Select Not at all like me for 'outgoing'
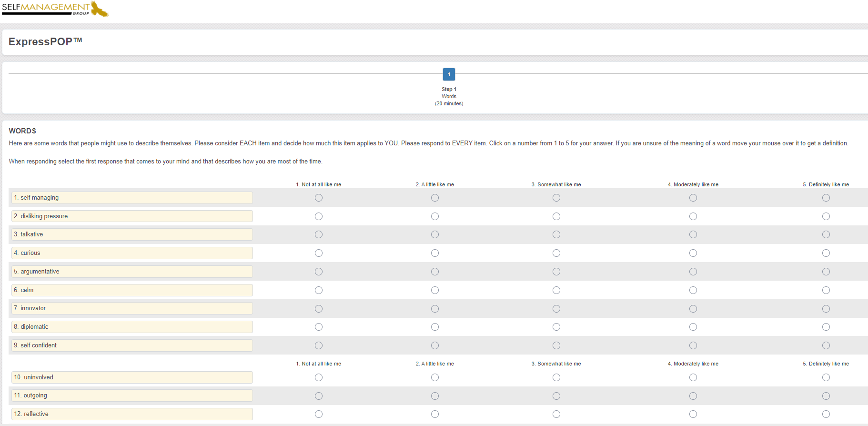Viewport: 868px width, 426px height. [x=319, y=396]
